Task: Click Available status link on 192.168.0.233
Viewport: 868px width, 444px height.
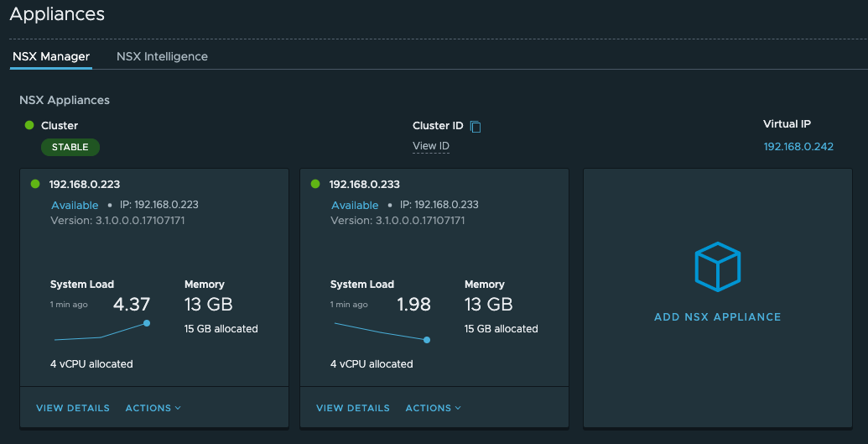Action: point(355,205)
